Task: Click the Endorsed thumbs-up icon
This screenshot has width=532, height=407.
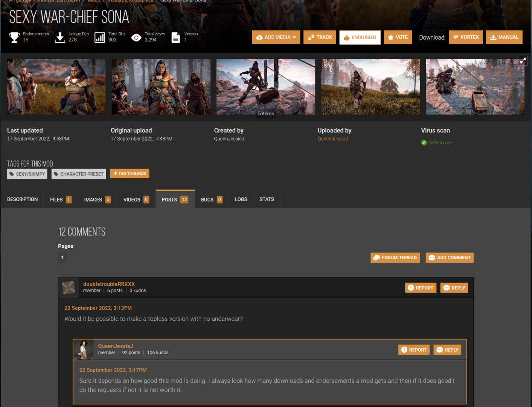Action: pyautogui.click(x=347, y=37)
